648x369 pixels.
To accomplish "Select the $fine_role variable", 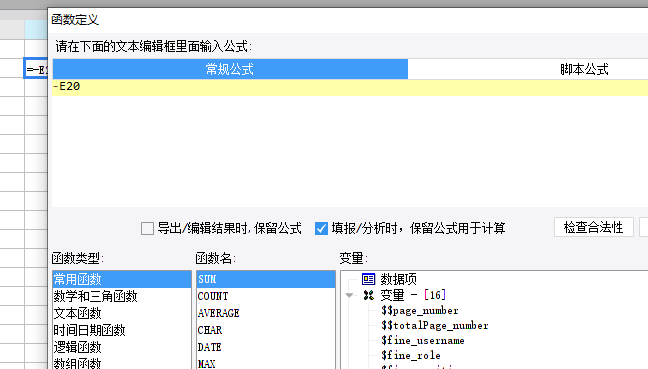I will (x=411, y=355).
